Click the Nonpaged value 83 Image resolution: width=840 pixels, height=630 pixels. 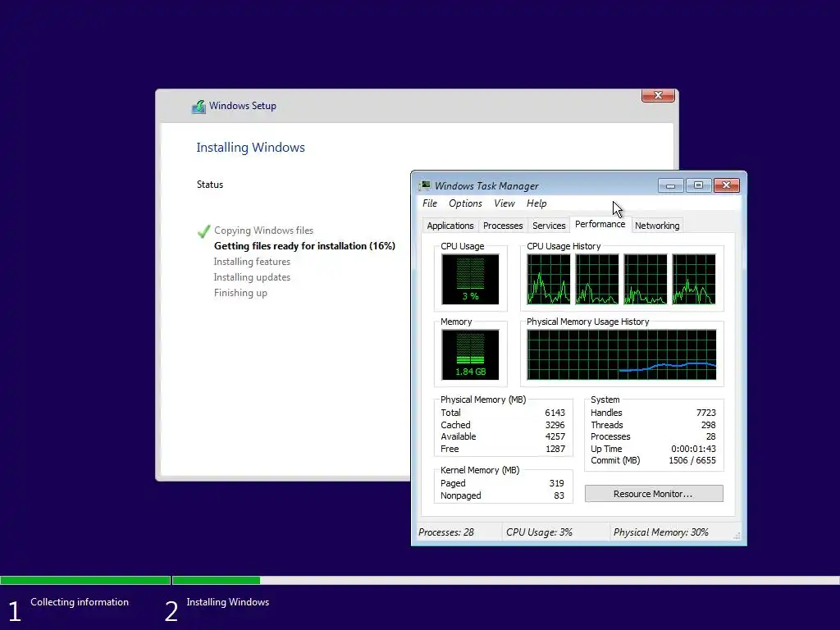559,495
